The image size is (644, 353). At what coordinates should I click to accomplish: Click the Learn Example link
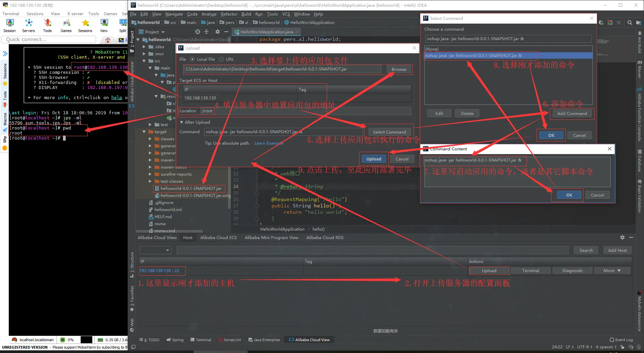click(269, 143)
